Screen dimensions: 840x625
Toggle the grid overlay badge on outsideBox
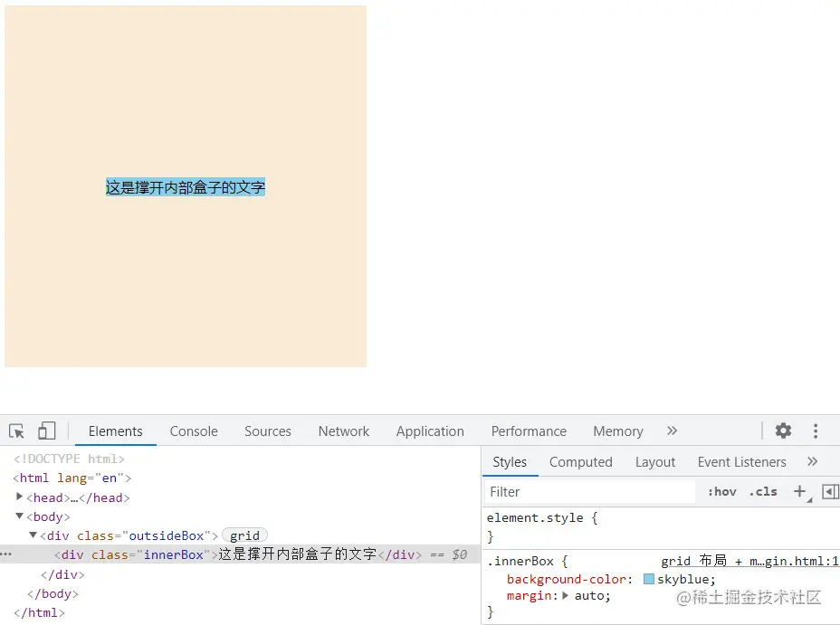(x=244, y=535)
